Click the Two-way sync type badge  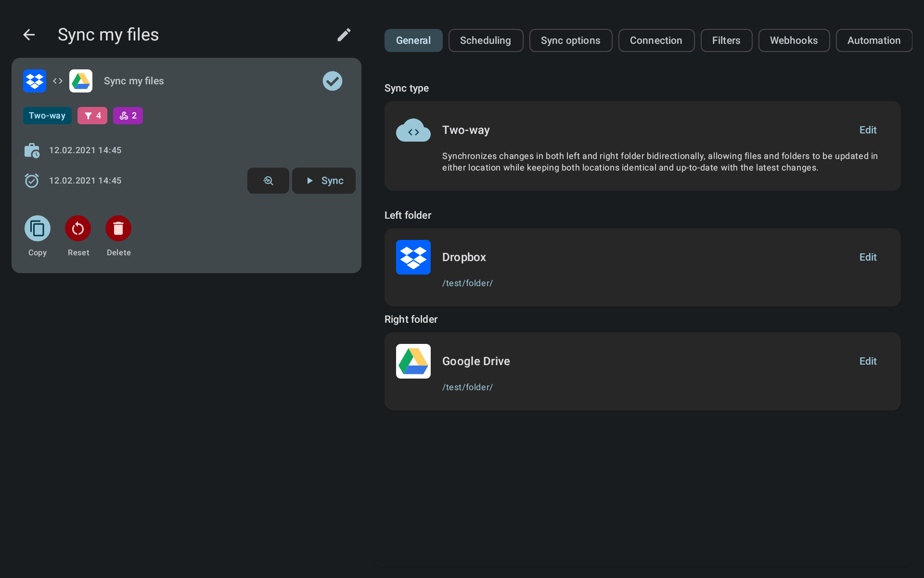coord(47,116)
